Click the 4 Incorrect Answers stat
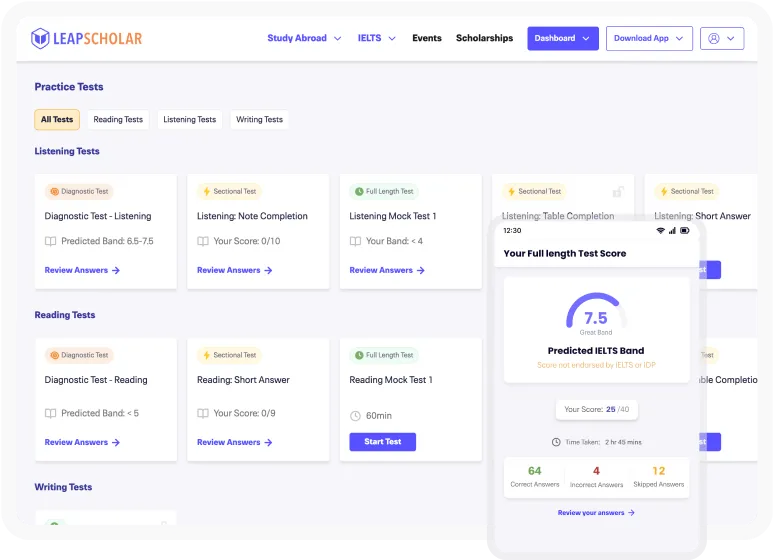This screenshot has width=773, height=560. 596,477
